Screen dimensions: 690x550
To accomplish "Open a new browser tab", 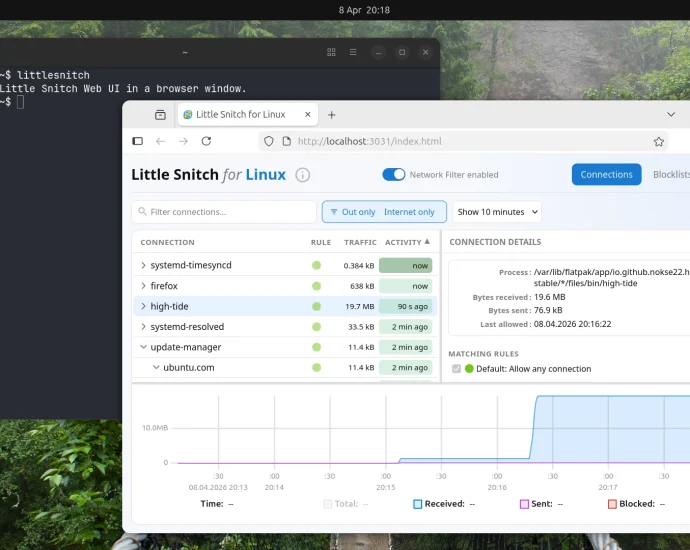I will [332, 115].
